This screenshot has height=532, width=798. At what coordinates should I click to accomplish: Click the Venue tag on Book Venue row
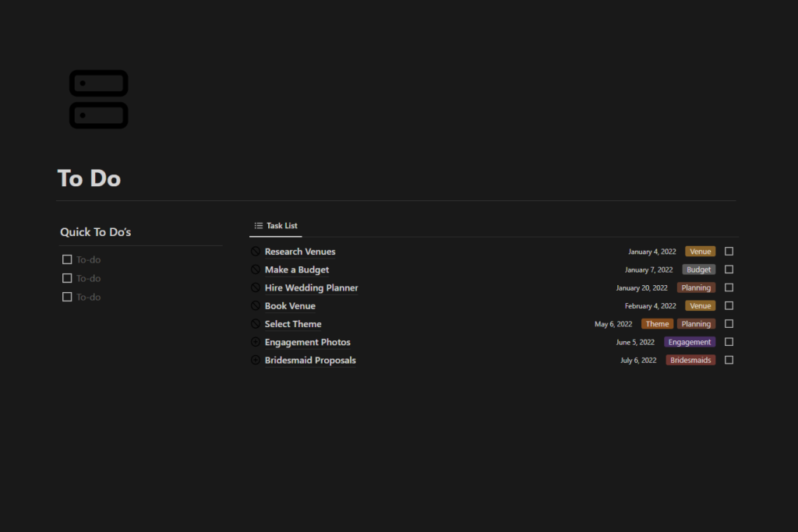point(701,305)
